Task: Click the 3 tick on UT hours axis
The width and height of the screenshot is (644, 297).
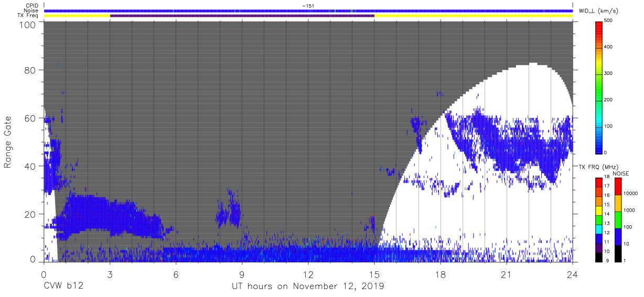Action: pos(110,274)
